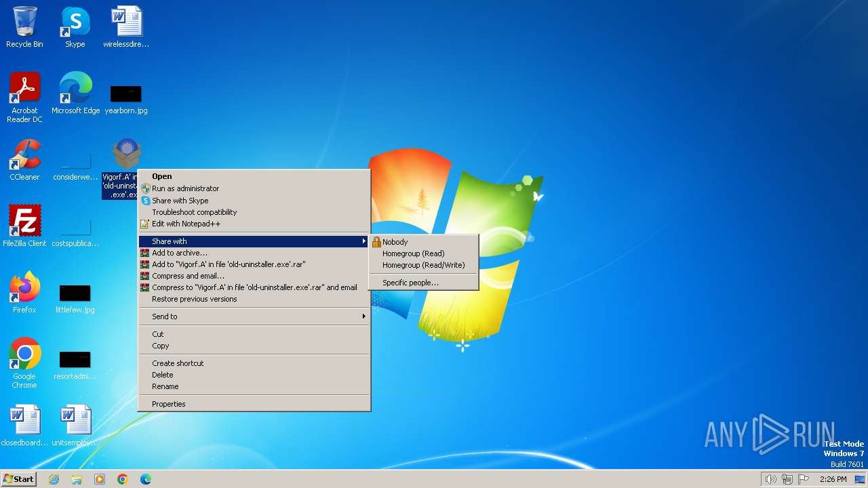Screen dimensions: 868x488
Task: Open Properties from the context menu
Action: [254, 404]
